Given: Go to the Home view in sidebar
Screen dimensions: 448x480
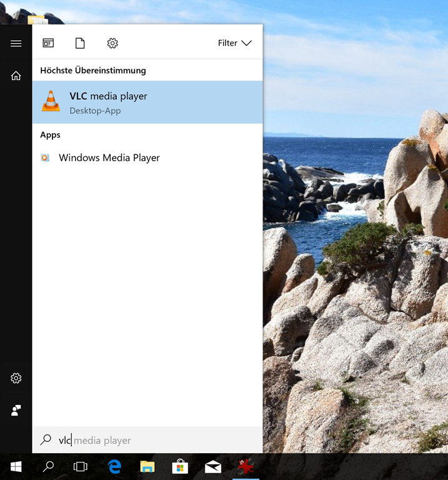Looking at the screenshot, I should 16,76.
